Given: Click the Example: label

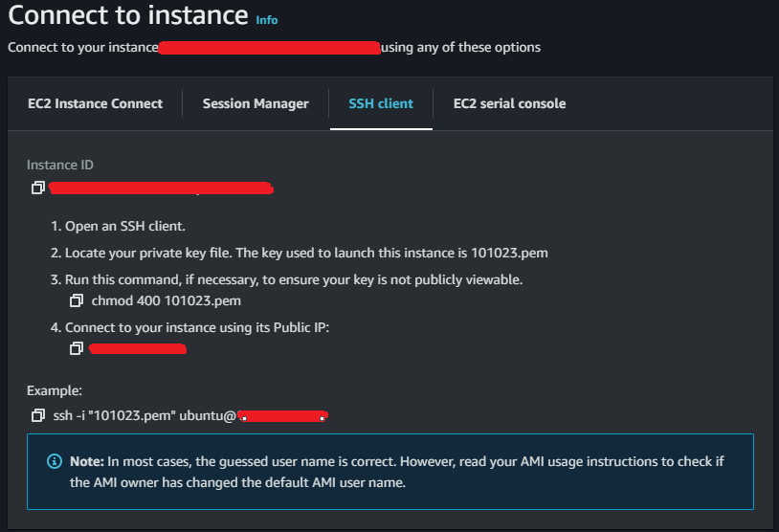Looking at the screenshot, I should tap(53, 391).
